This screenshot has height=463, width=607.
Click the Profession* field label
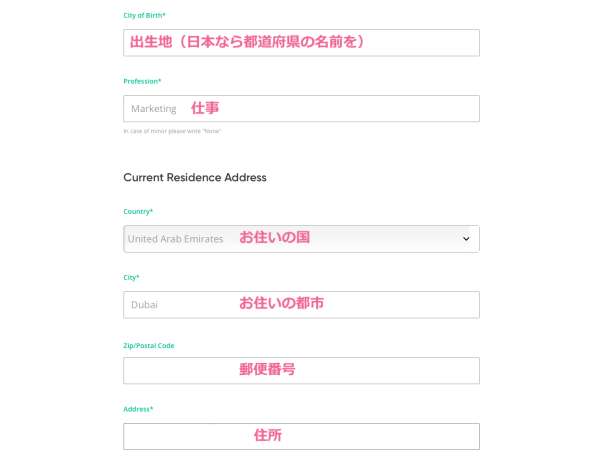pyautogui.click(x=142, y=81)
